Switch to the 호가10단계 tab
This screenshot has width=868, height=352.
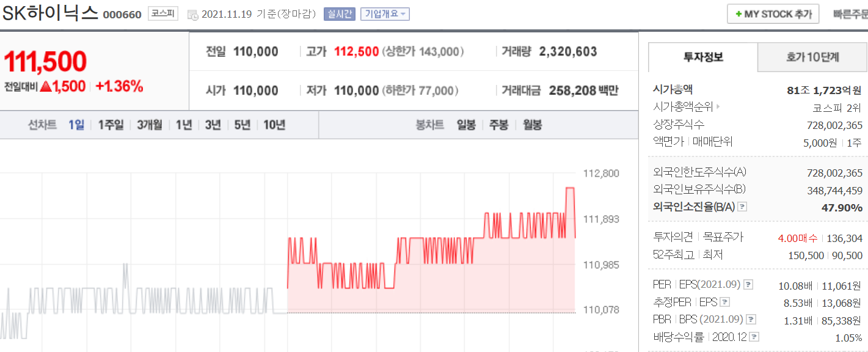coord(812,57)
